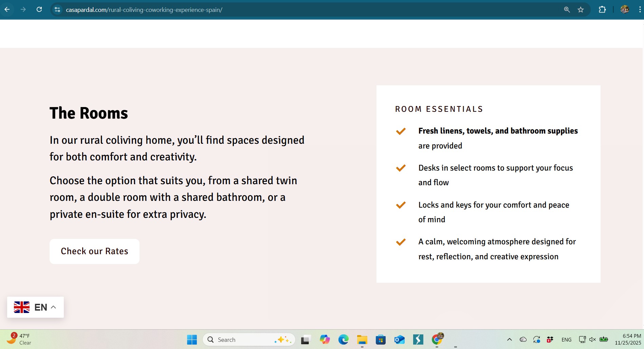
Task: Switch to Chrome on the taskbar
Action: pos(437,339)
